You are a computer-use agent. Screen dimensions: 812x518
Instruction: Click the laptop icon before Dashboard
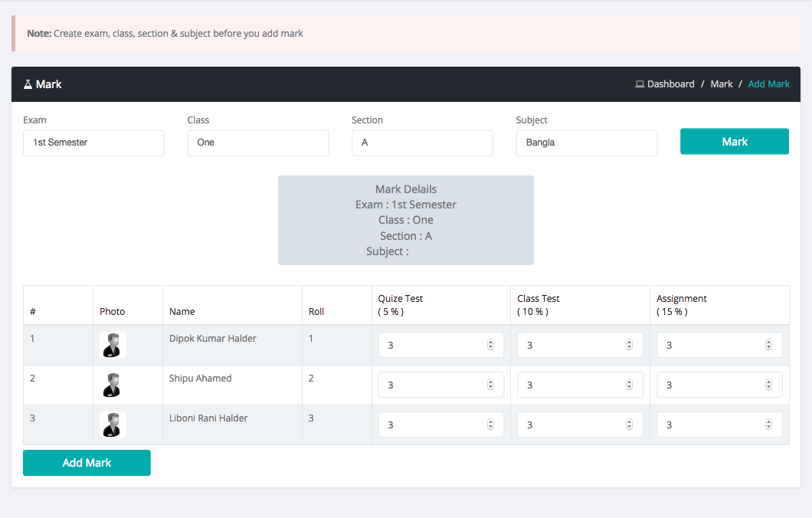[x=640, y=84]
